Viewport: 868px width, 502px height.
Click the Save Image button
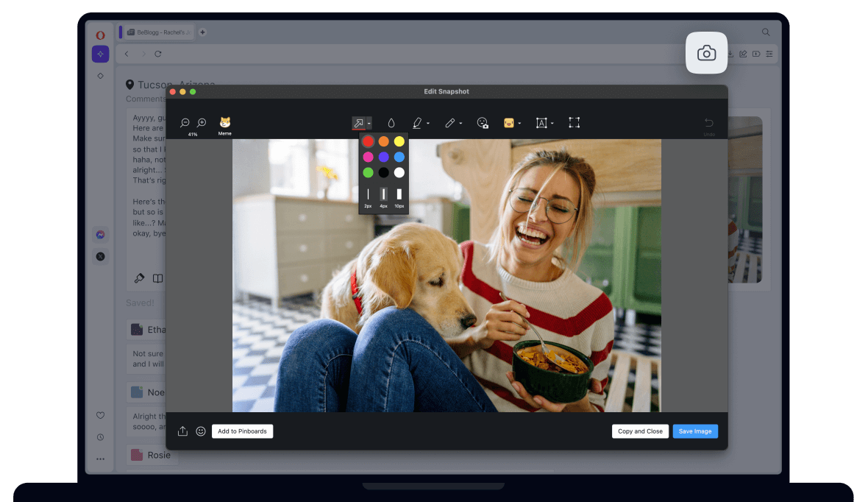pos(695,431)
